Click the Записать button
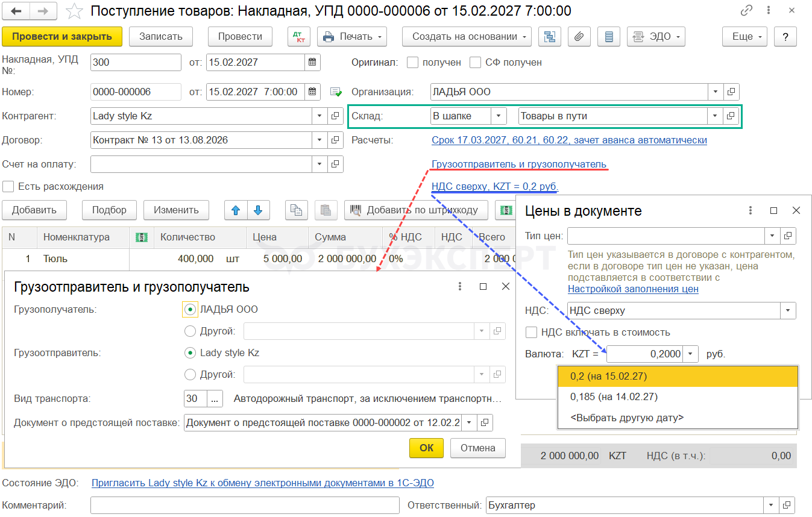This screenshot has height=517, width=812. tap(160, 36)
